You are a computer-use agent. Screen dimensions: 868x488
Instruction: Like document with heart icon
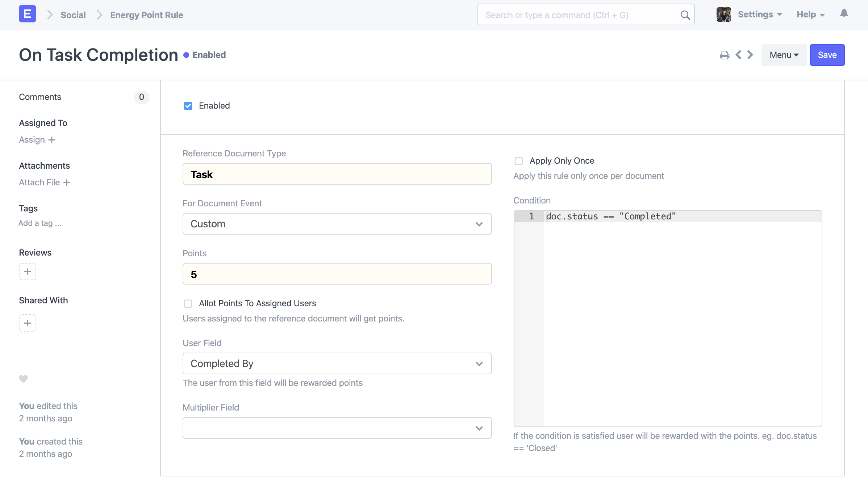tap(23, 379)
